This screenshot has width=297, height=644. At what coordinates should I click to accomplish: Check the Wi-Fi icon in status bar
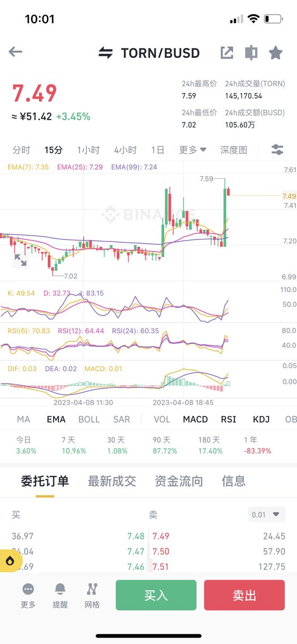253,19
